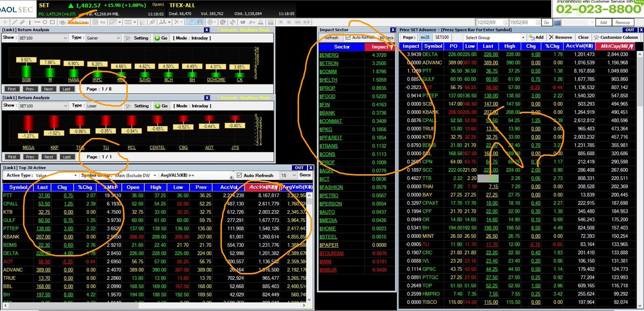
Task: Click the 60 Secs interval field
Action: [386, 38]
